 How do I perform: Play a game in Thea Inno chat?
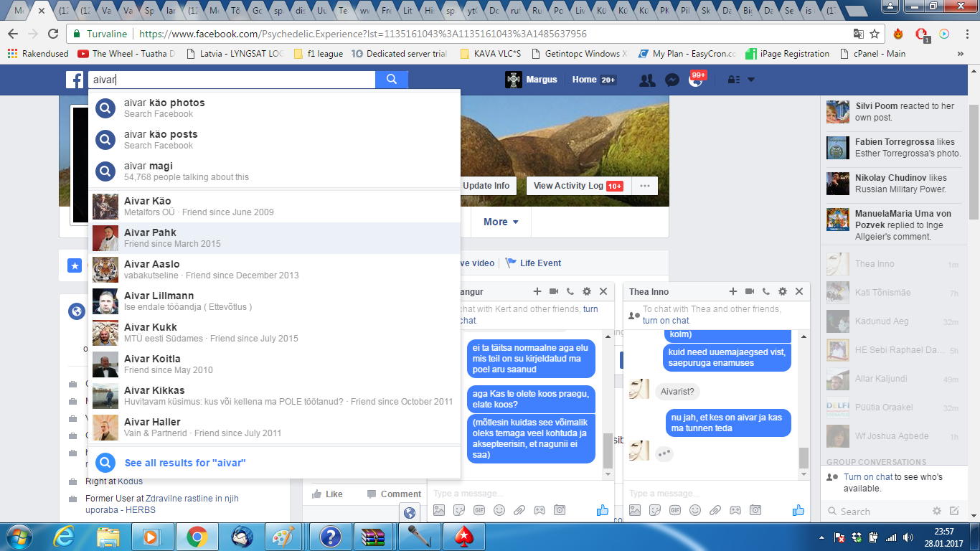[x=735, y=510]
